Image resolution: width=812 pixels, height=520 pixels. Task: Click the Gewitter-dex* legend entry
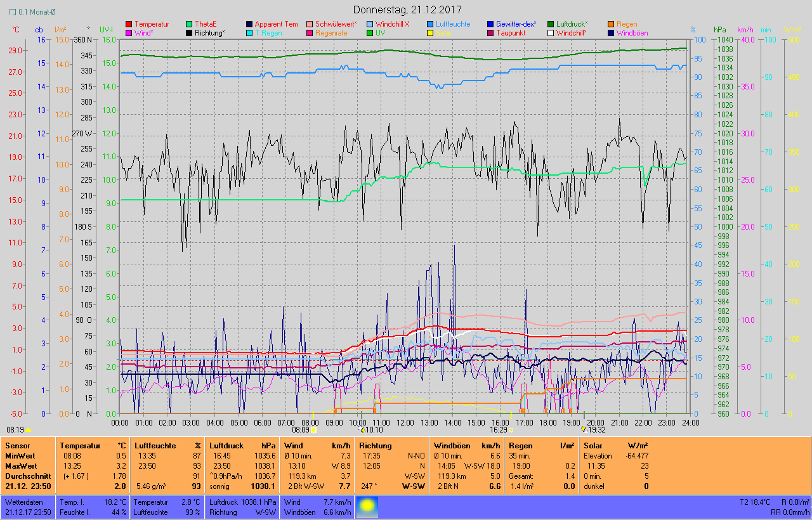tap(516, 24)
